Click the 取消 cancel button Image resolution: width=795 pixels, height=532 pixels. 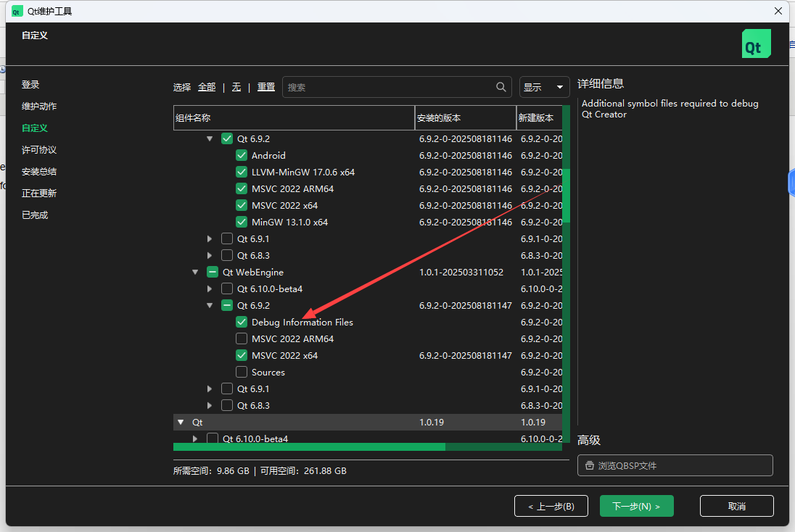pyautogui.click(x=737, y=506)
